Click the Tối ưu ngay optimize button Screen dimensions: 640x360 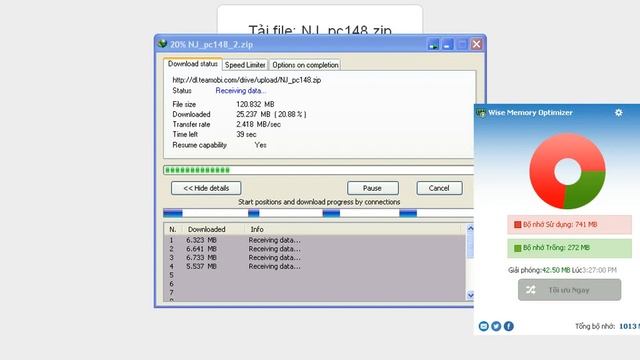[x=569, y=290]
